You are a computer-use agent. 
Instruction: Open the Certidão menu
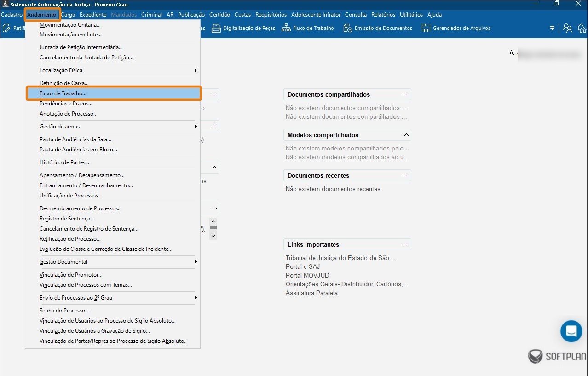219,15
